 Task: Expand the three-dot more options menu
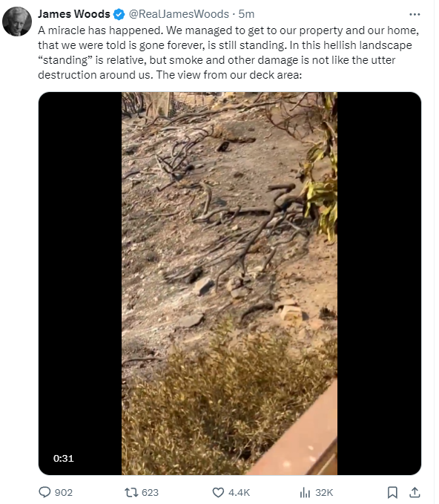coord(415,14)
